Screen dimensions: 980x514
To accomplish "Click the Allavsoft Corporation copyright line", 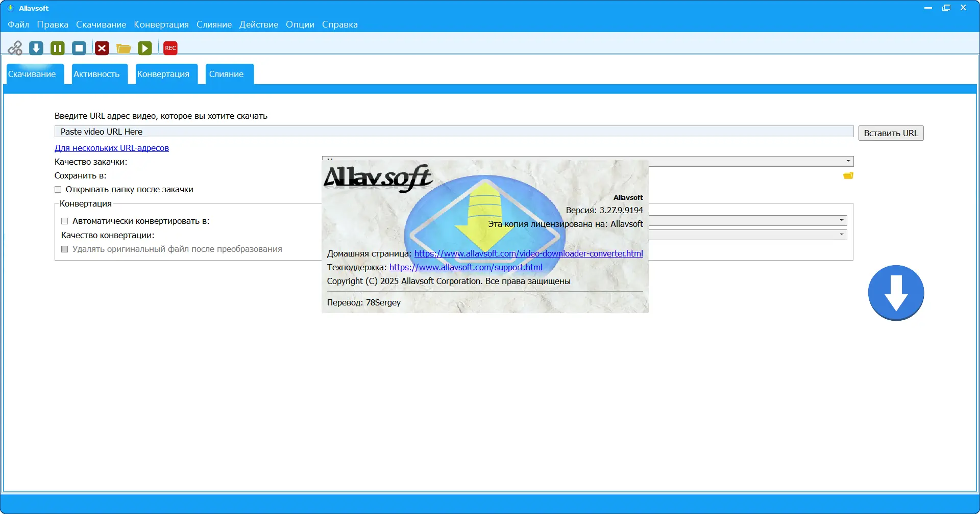I will point(449,281).
